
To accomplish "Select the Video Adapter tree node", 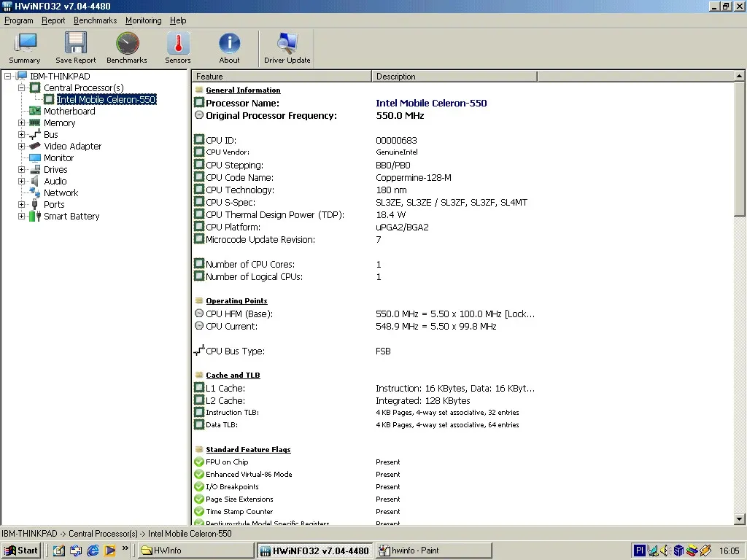I will tap(72, 146).
